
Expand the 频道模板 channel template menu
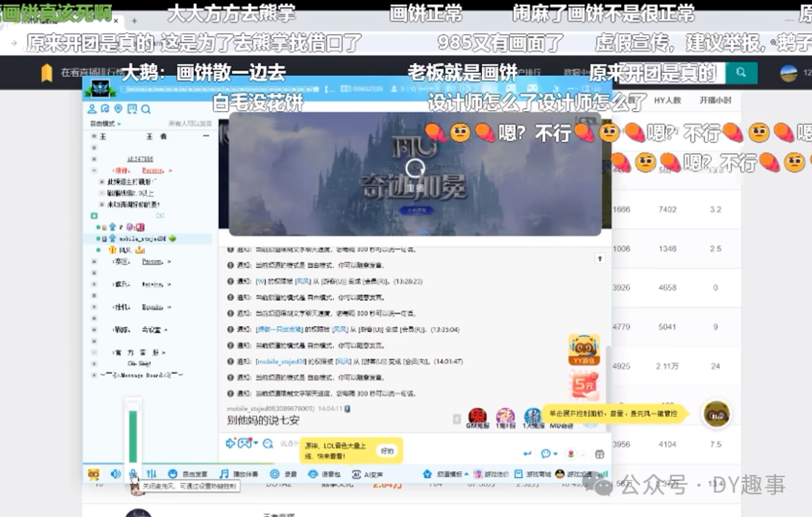pyautogui.click(x=445, y=474)
